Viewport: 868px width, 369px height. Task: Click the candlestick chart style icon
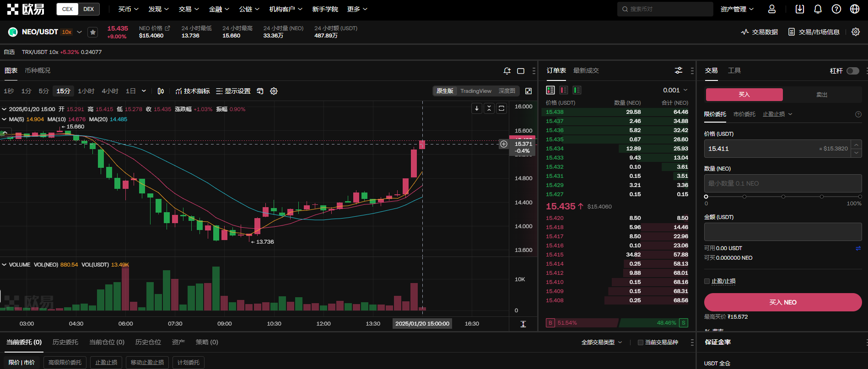[161, 91]
